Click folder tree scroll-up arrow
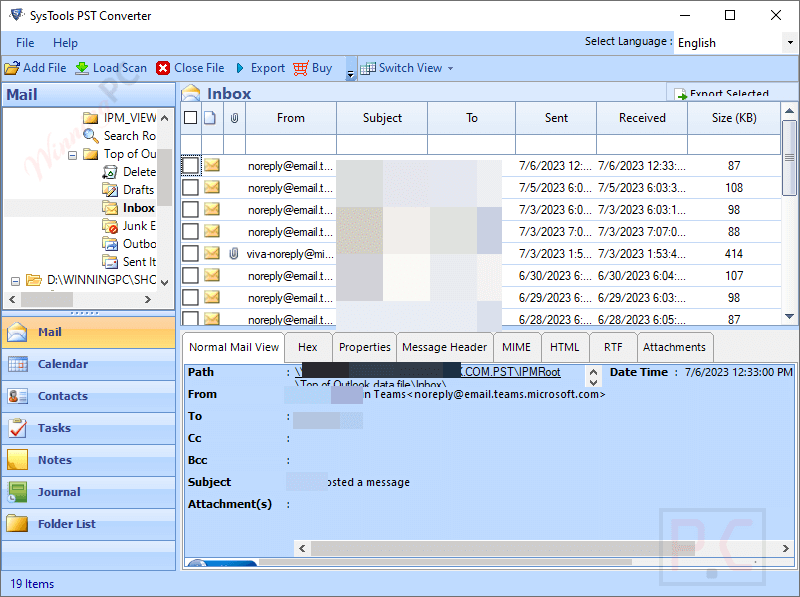Viewport: 800px width, 597px height. pos(164,118)
